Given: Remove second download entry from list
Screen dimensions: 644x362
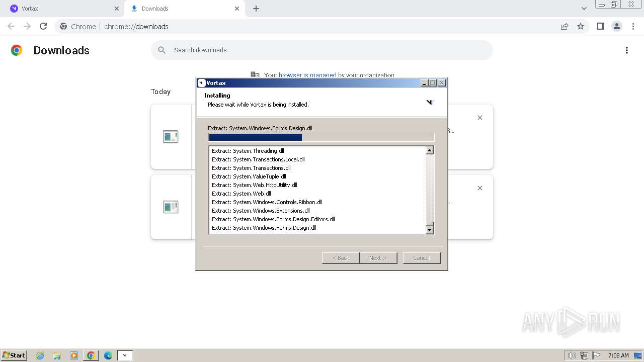Looking at the screenshot, I should [x=480, y=188].
